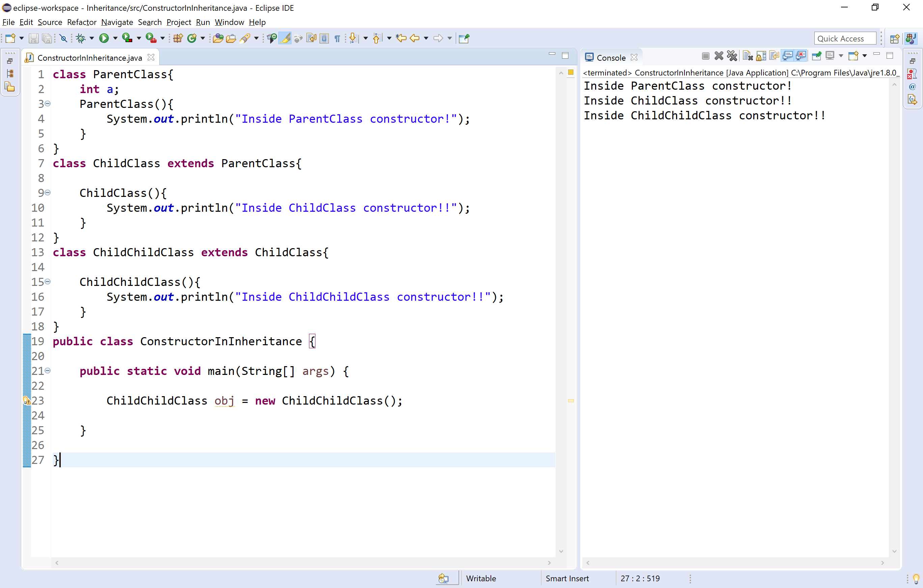Enable Scroll Lock in the Console
The width and height of the screenshot is (923, 588).
(761, 56)
